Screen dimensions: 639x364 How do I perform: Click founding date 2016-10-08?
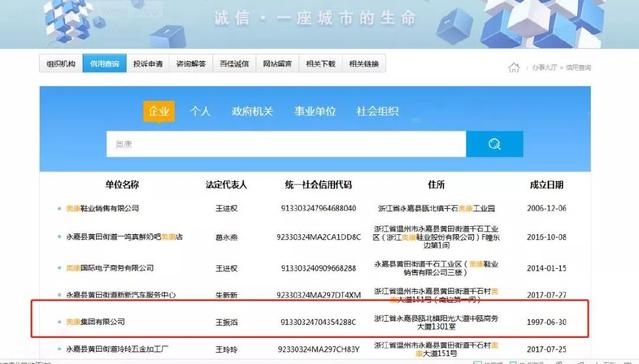point(546,237)
